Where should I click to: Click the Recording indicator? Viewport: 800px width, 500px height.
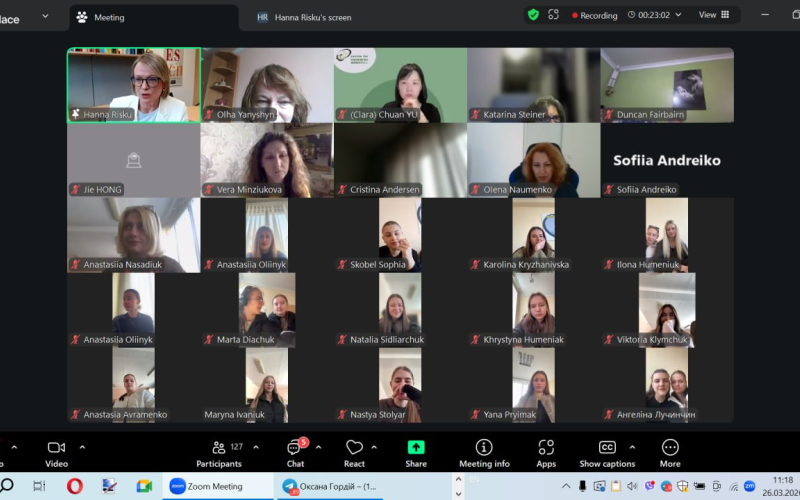pyautogui.click(x=594, y=15)
